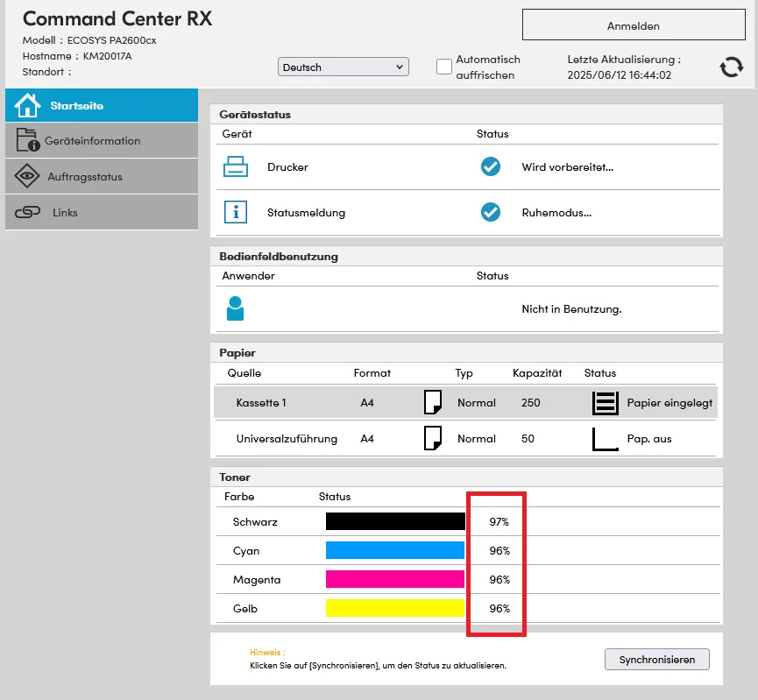Click the paper sheet icon in Universalzuführung row
Image resolution: width=758 pixels, height=700 pixels.
tap(433, 438)
